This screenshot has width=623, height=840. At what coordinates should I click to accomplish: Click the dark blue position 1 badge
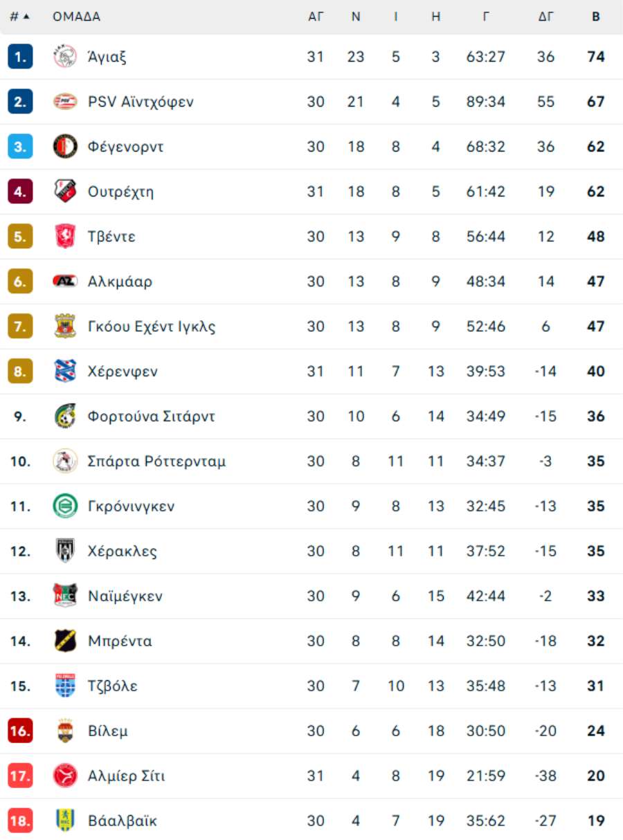point(20,57)
